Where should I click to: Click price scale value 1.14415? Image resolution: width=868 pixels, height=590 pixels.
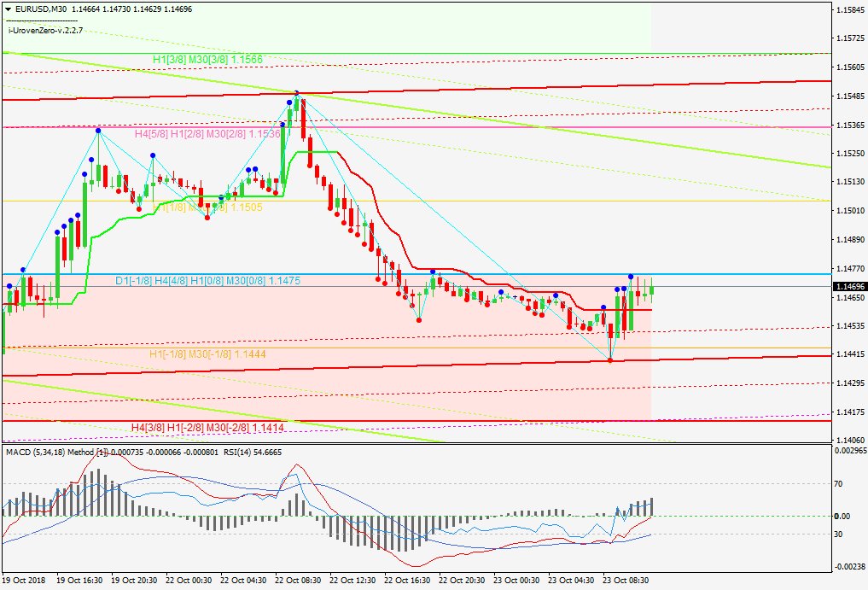pos(850,354)
